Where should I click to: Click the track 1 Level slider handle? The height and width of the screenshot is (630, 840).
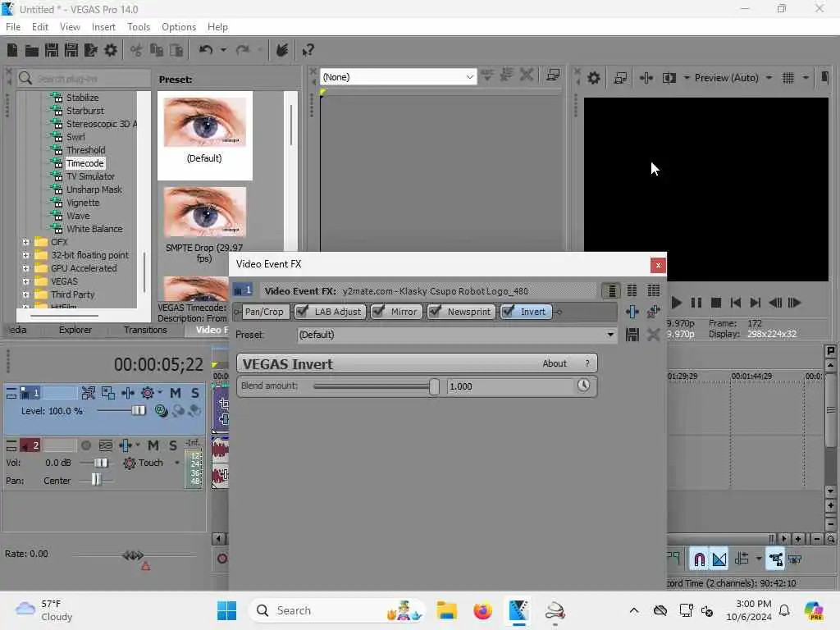tap(138, 410)
